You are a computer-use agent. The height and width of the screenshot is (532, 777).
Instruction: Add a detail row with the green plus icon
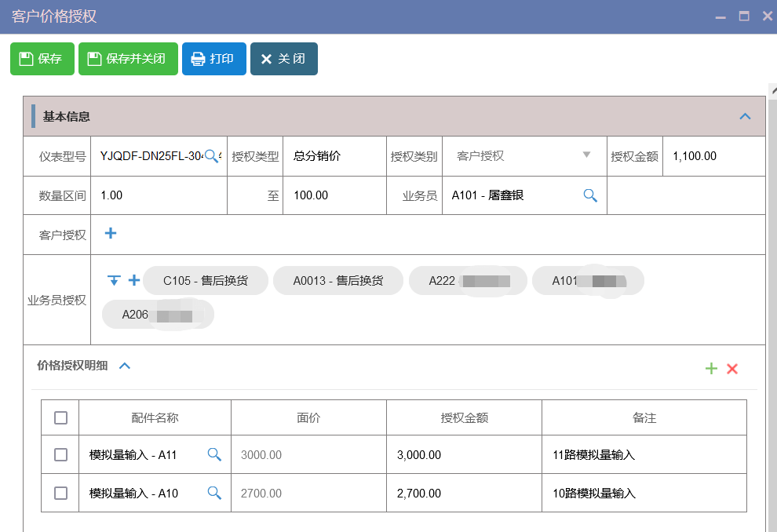point(712,368)
